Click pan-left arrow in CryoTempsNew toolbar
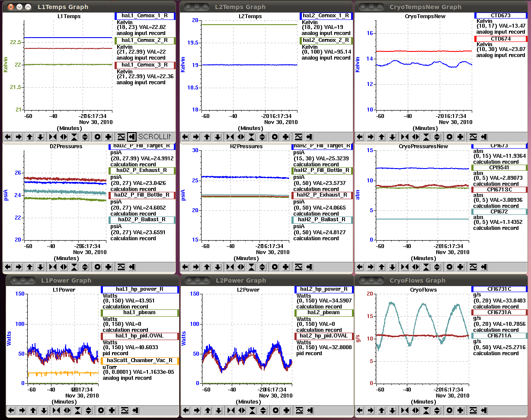The image size is (531, 420). pos(360,137)
